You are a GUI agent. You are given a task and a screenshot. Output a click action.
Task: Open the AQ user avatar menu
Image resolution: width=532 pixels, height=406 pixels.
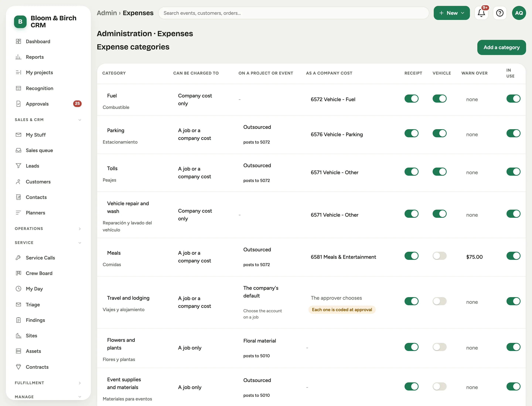point(519,13)
